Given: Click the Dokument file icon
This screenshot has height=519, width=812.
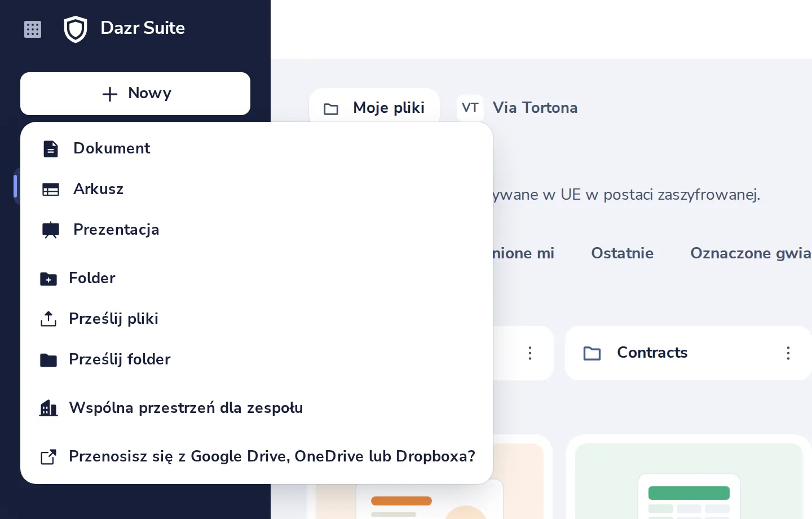Looking at the screenshot, I should pyautogui.click(x=51, y=149).
